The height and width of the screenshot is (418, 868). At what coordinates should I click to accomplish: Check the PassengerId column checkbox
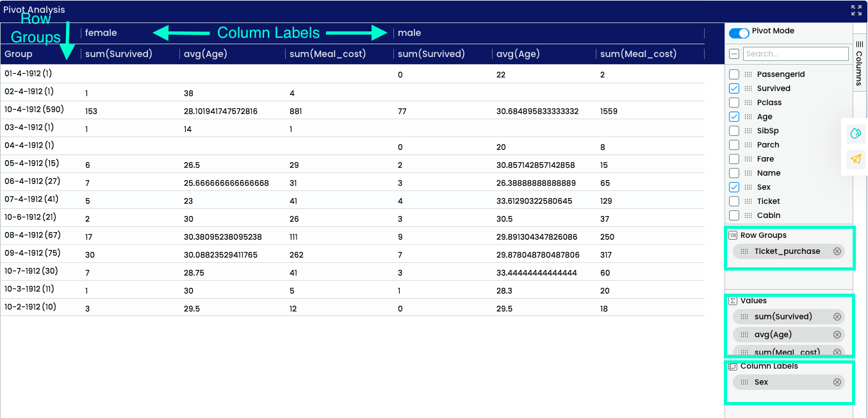pyautogui.click(x=734, y=74)
